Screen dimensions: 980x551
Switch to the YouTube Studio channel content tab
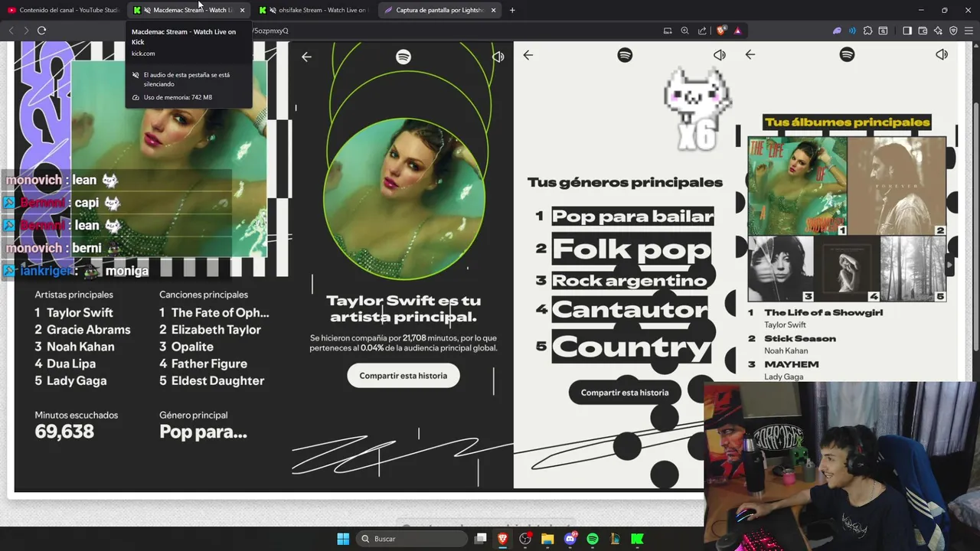(63, 10)
